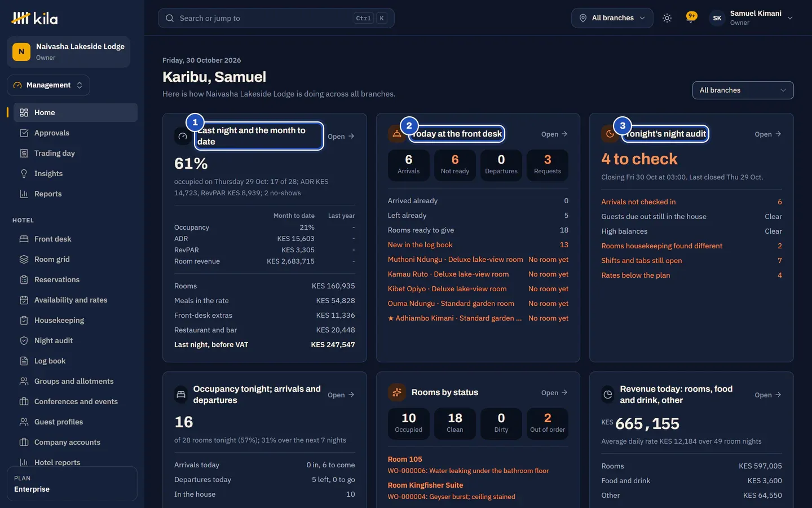
Task: Click the 10 Occupied tile
Action: pyautogui.click(x=409, y=423)
